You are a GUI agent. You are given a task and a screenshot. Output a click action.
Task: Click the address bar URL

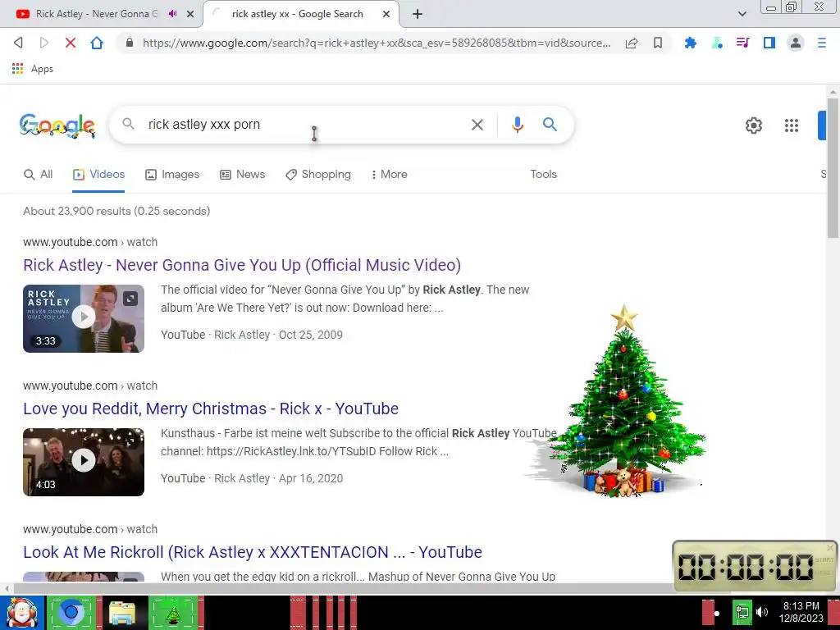pyautogui.click(x=376, y=43)
